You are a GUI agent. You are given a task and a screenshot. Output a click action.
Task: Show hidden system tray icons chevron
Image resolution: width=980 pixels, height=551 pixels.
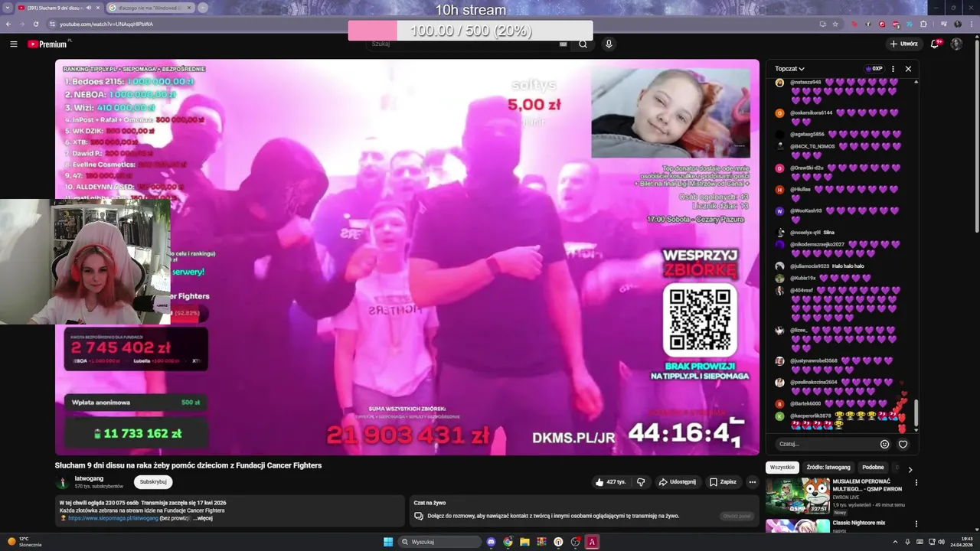895,542
